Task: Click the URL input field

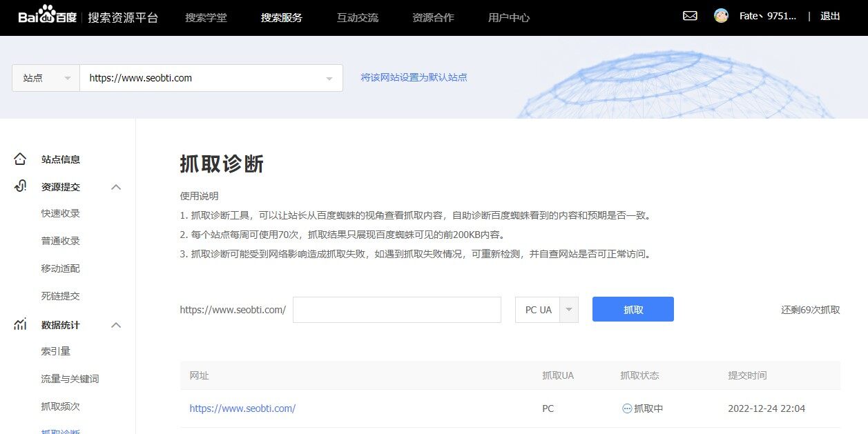Action: [x=397, y=309]
